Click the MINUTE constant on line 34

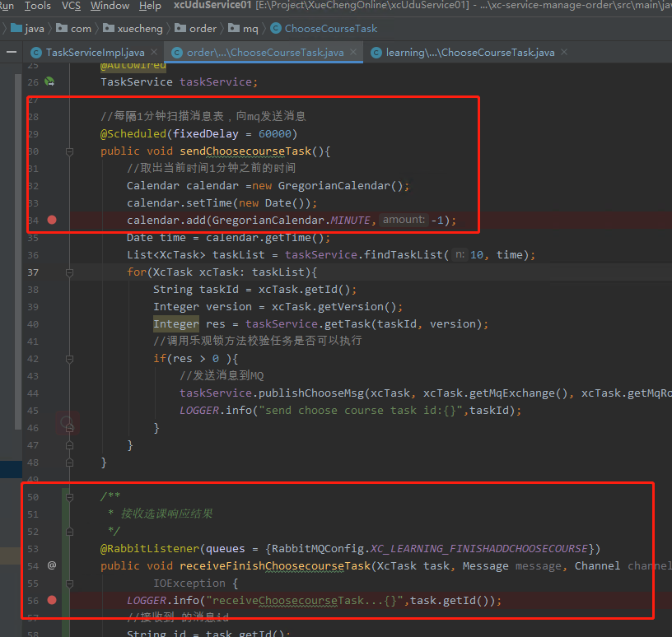coord(350,221)
